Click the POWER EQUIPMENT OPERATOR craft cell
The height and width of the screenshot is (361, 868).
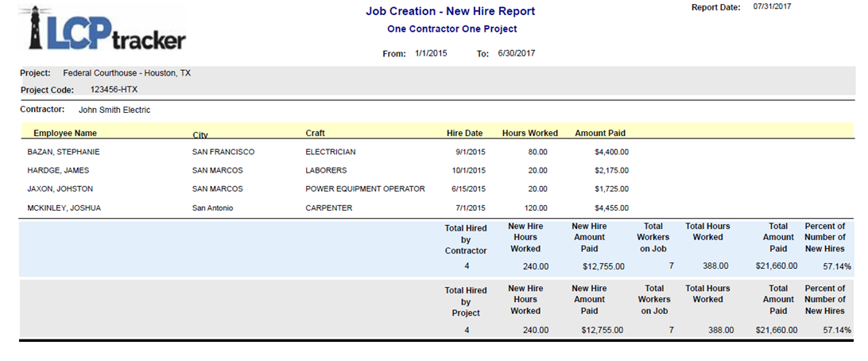pos(366,188)
